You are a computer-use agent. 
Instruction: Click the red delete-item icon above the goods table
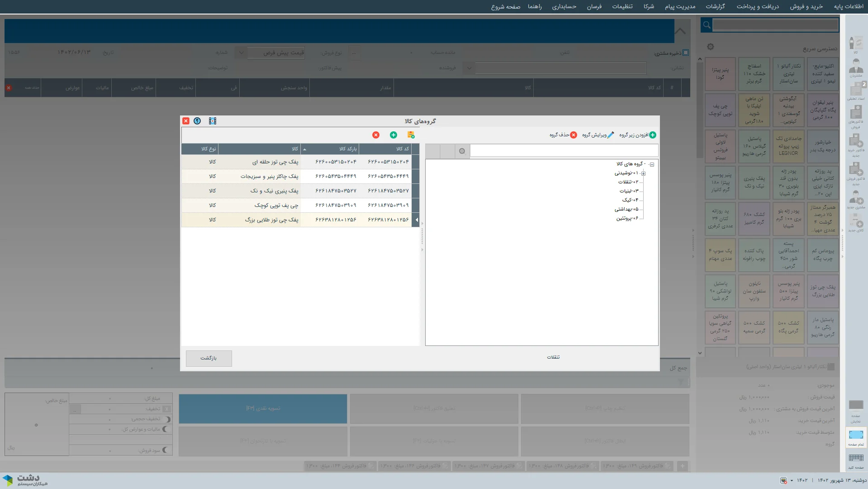click(376, 135)
